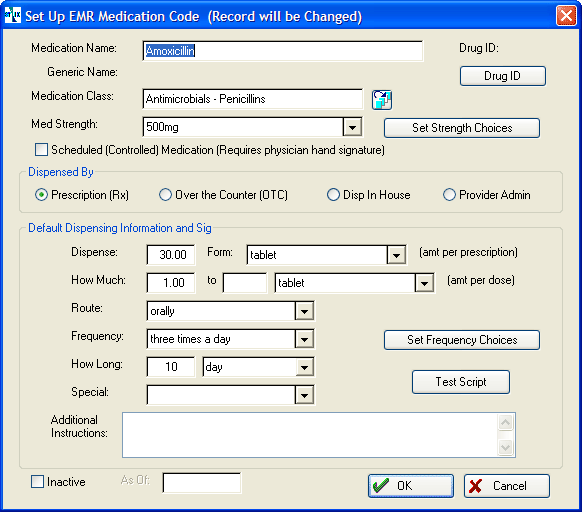Open the Med Strength dropdown
Viewport: 582px width, 512px height.
352,127
